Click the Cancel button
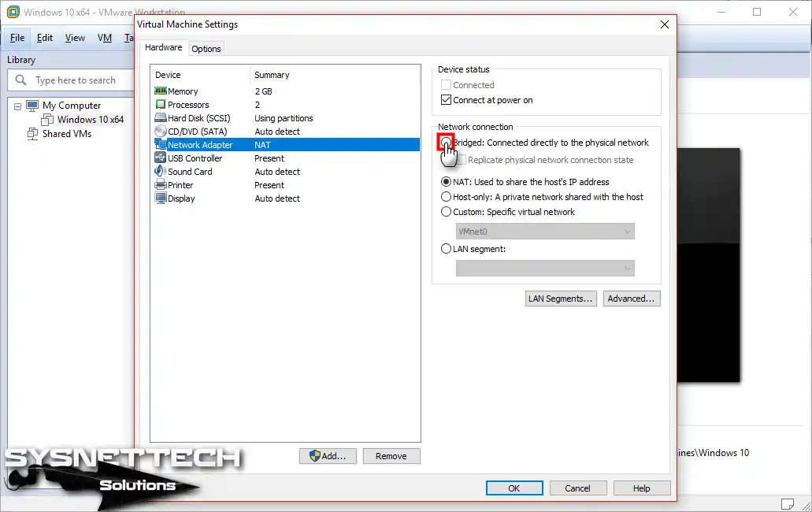812x512 pixels. point(577,488)
